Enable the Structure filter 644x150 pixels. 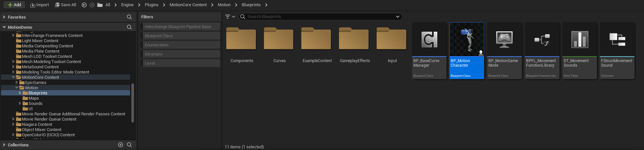click(180, 54)
